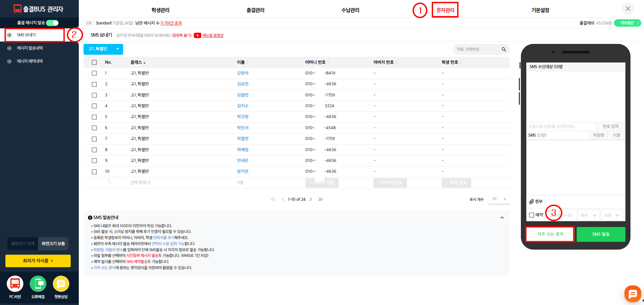The image size is (644, 305).
Task: Toggle 출결 메시지 발송 switch
Action: [x=52, y=23]
